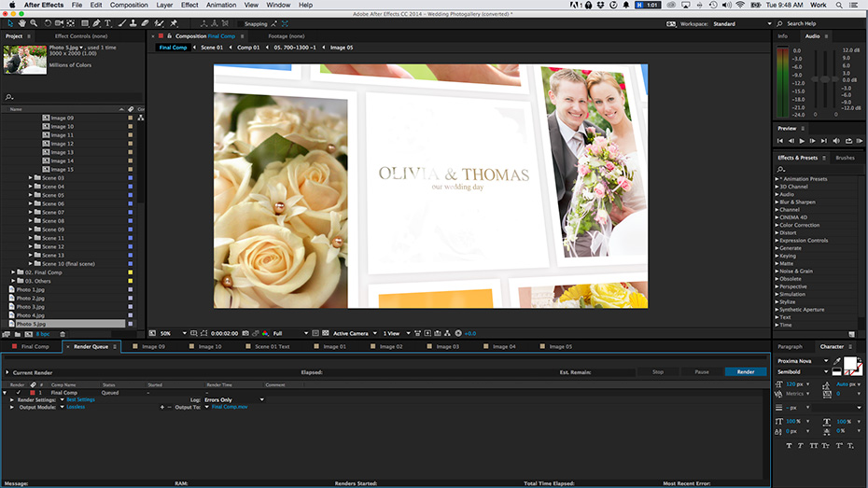Image resolution: width=868 pixels, height=488 pixels.
Task: Toggle the render checkmark for Final Comp
Action: click(x=19, y=393)
